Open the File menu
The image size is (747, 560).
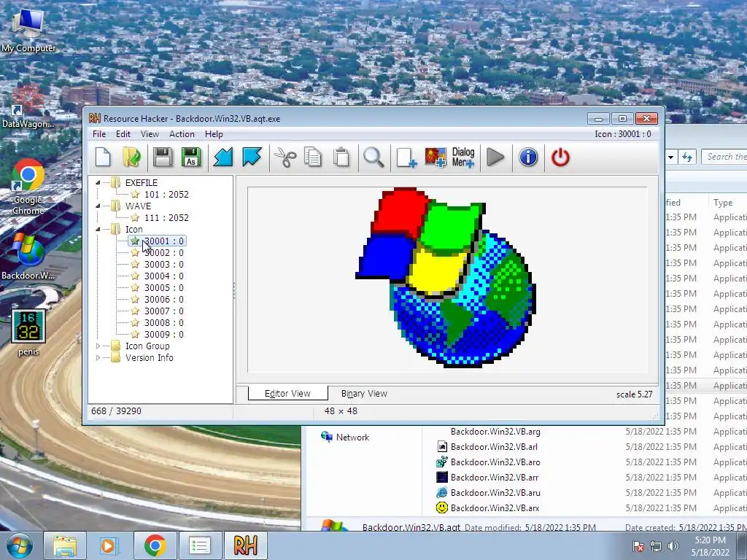[x=99, y=134]
